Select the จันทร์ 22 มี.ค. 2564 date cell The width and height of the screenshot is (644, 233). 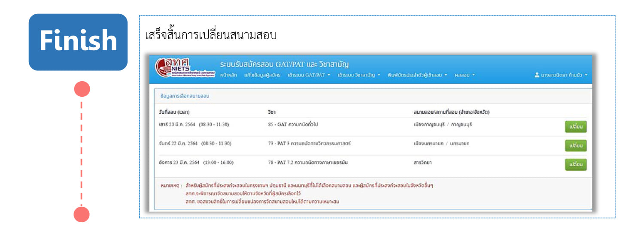[x=195, y=144]
